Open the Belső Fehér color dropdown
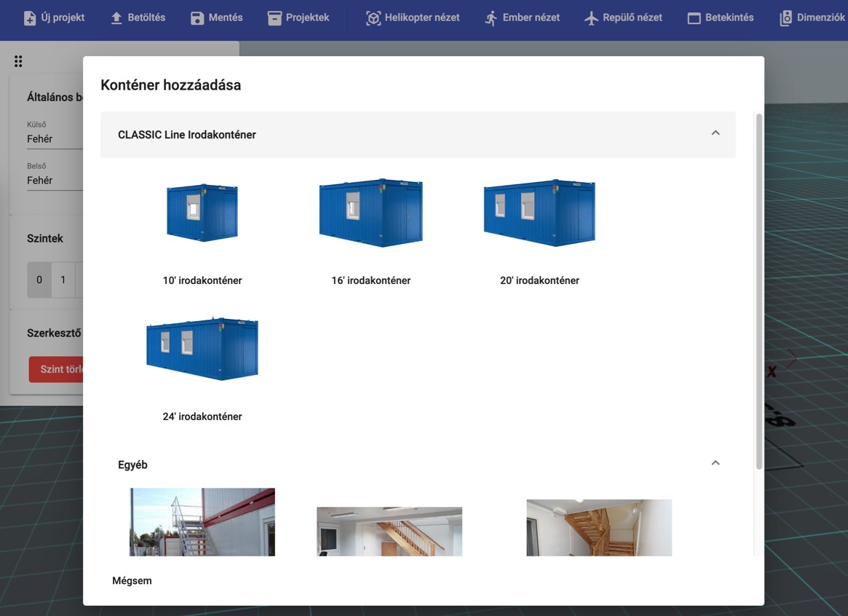Screen dimensions: 848x616 point(55,175)
